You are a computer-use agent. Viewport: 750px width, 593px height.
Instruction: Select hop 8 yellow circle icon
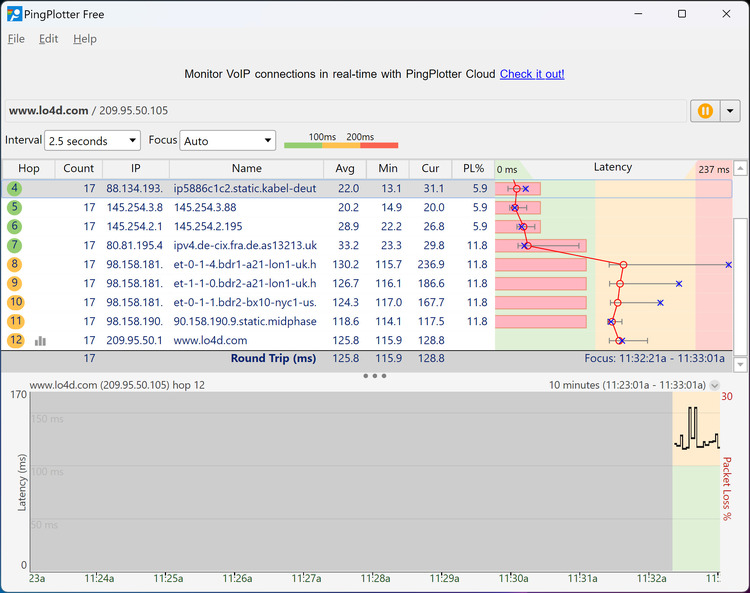click(x=14, y=264)
